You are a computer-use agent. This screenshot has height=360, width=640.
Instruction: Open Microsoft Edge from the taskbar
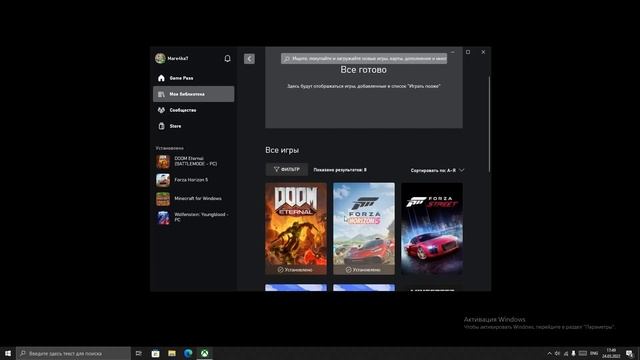tap(188, 353)
